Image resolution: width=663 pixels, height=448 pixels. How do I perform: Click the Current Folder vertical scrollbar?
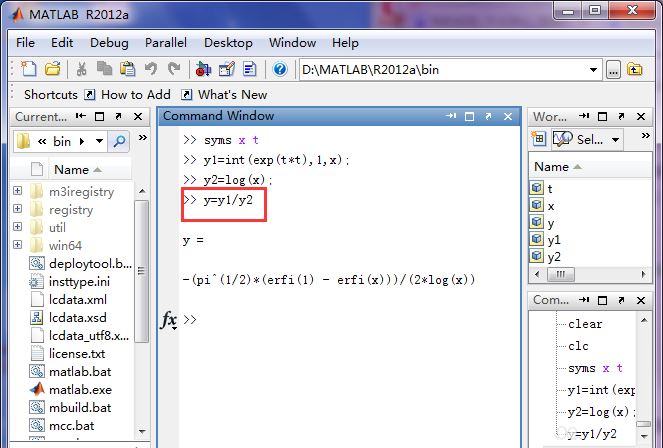pyautogui.click(x=142, y=270)
